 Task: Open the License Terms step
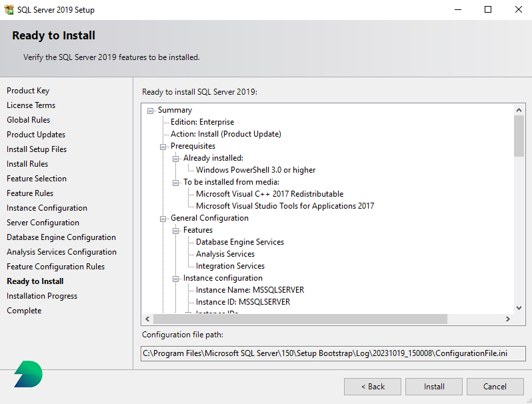pyautogui.click(x=31, y=105)
